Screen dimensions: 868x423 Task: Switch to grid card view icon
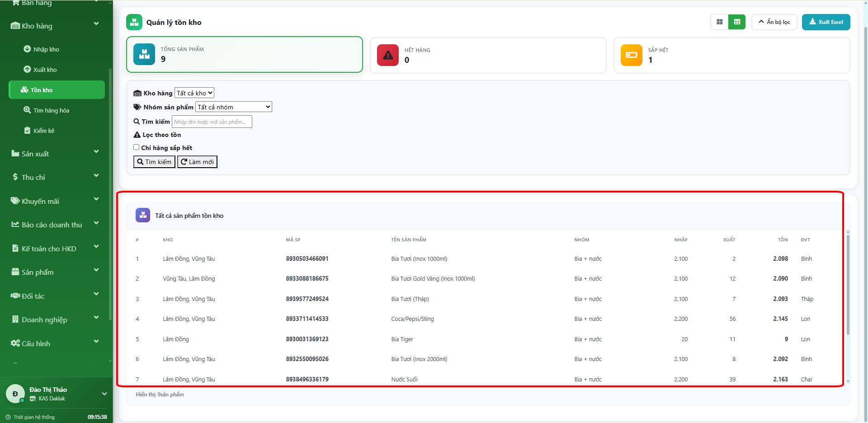click(x=719, y=22)
